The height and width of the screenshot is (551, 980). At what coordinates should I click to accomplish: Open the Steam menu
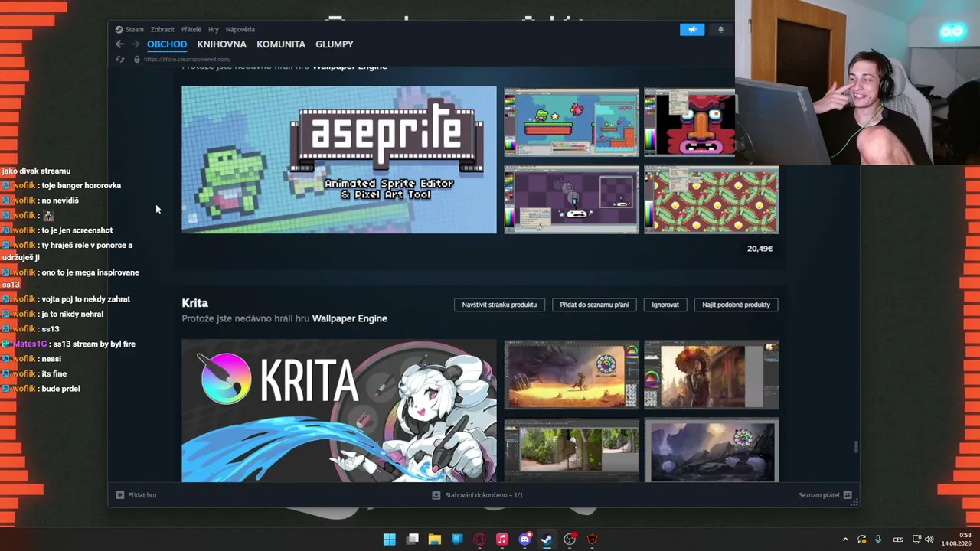[135, 29]
